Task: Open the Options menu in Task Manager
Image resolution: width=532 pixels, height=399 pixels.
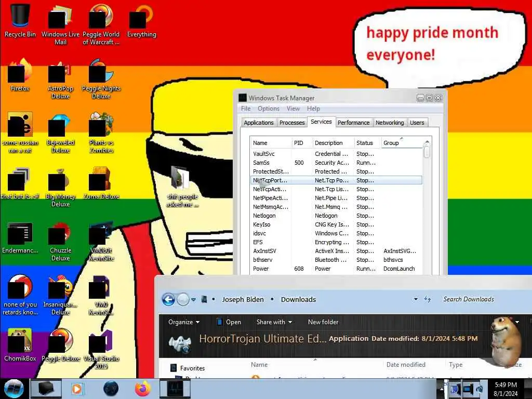Action: [269, 109]
